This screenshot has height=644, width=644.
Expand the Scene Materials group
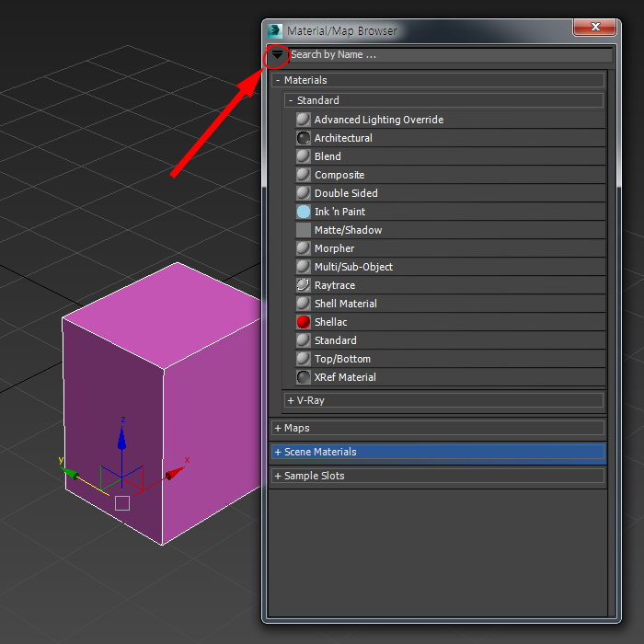point(438,452)
